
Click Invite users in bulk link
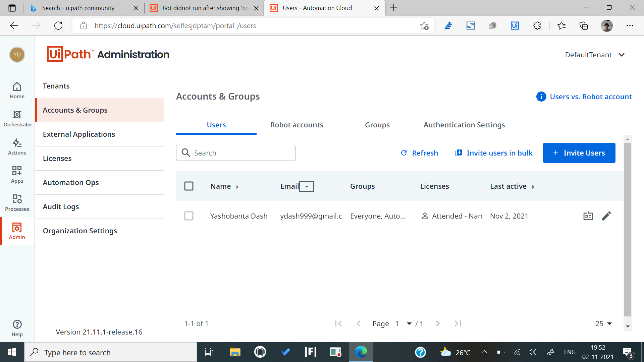point(494,153)
